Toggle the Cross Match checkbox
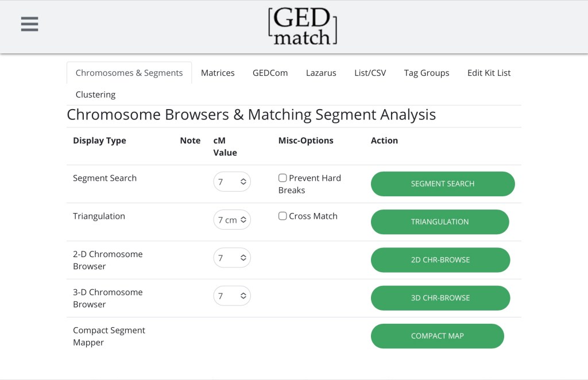The image size is (588, 380). point(283,216)
